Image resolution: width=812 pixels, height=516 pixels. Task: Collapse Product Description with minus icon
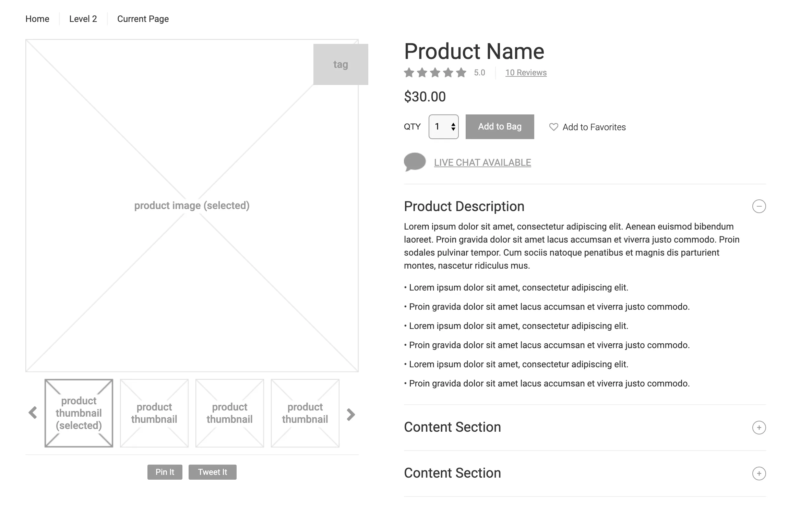click(759, 206)
